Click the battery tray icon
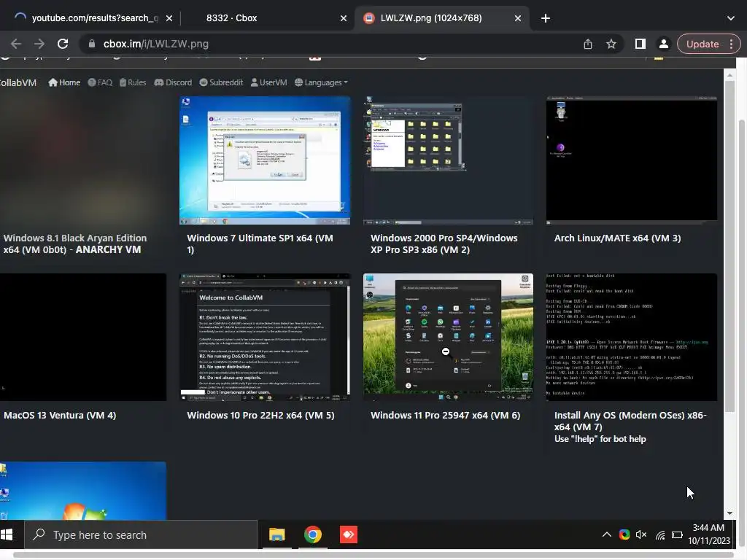 coord(677,534)
